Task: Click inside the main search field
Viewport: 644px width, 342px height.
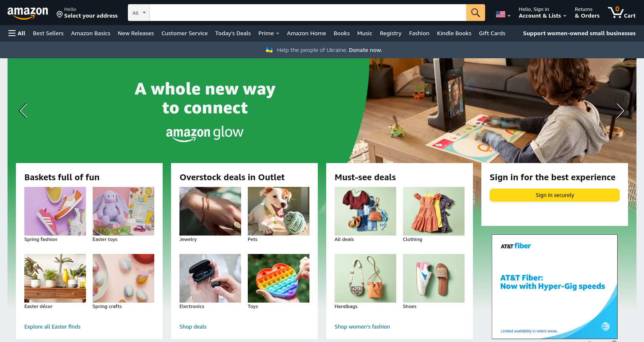Action: click(308, 13)
